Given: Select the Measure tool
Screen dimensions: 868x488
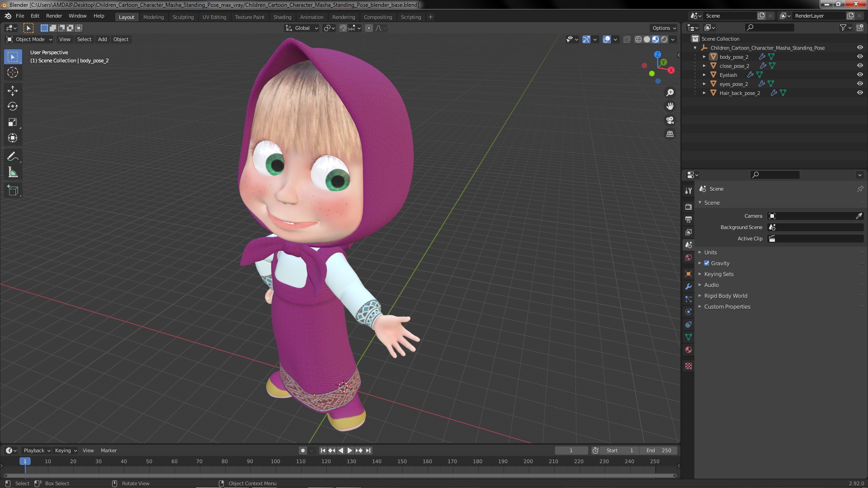Looking at the screenshot, I should tap(13, 172).
